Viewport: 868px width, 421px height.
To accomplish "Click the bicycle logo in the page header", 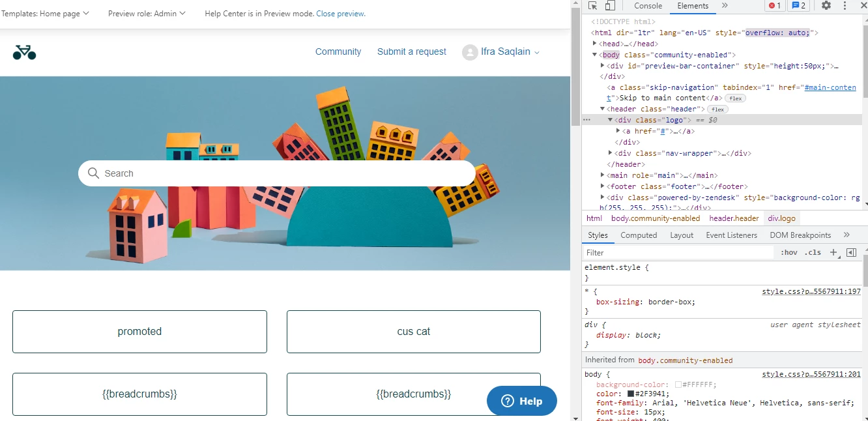I will (24, 52).
